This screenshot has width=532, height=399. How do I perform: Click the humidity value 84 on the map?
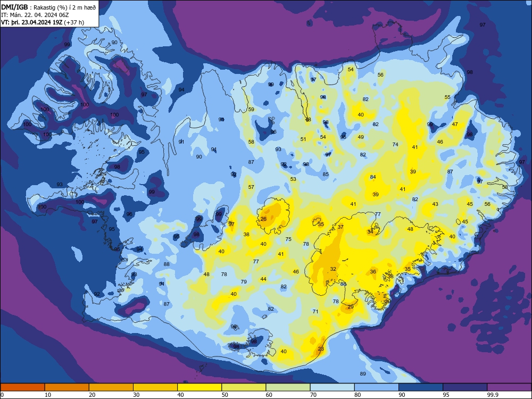(x=373, y=177)
